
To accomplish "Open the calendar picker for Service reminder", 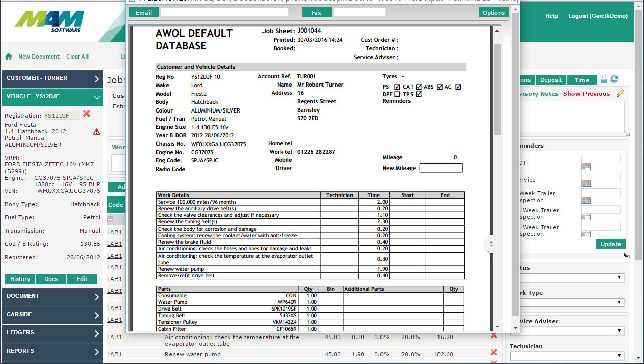I will (x=586, y=183).
